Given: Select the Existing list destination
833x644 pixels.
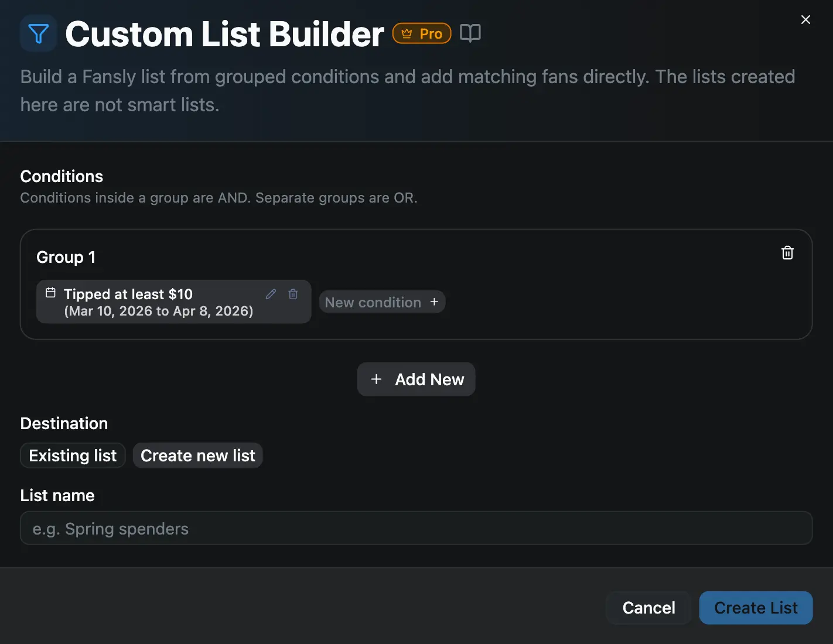Looking at the screenshot, I should 72,455.
